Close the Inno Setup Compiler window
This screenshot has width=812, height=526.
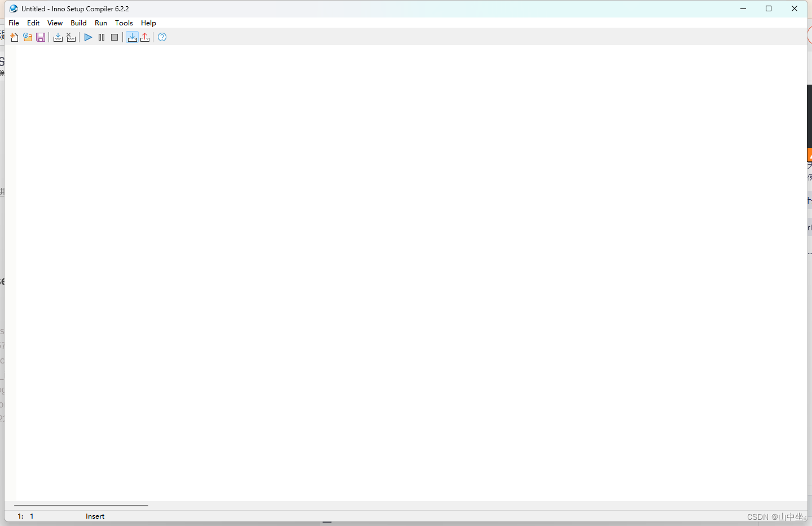click(x=795, y=8)
